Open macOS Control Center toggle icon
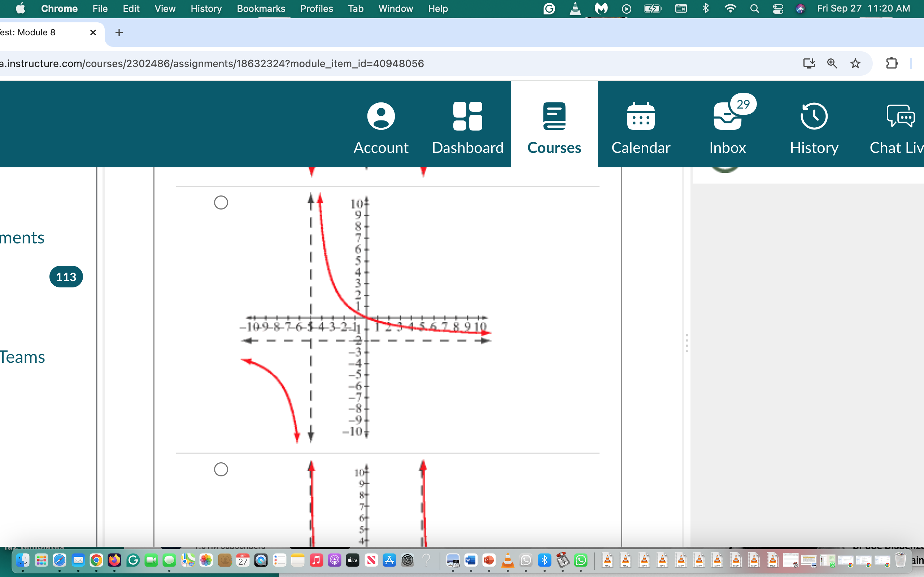This screenshot has width=924, height=577. [778, 8]
